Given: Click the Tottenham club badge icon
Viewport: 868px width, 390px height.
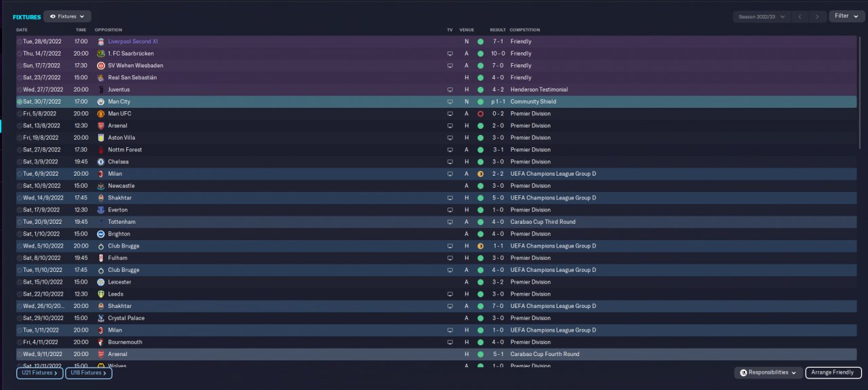Looking at the screenshot, I should [100, 222].
